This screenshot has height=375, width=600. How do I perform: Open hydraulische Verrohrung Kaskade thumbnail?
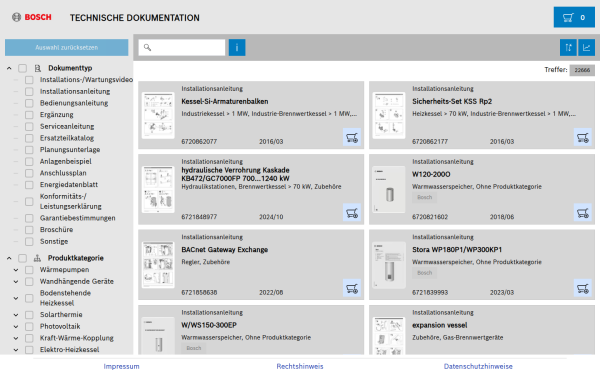(x=158, y=189)
